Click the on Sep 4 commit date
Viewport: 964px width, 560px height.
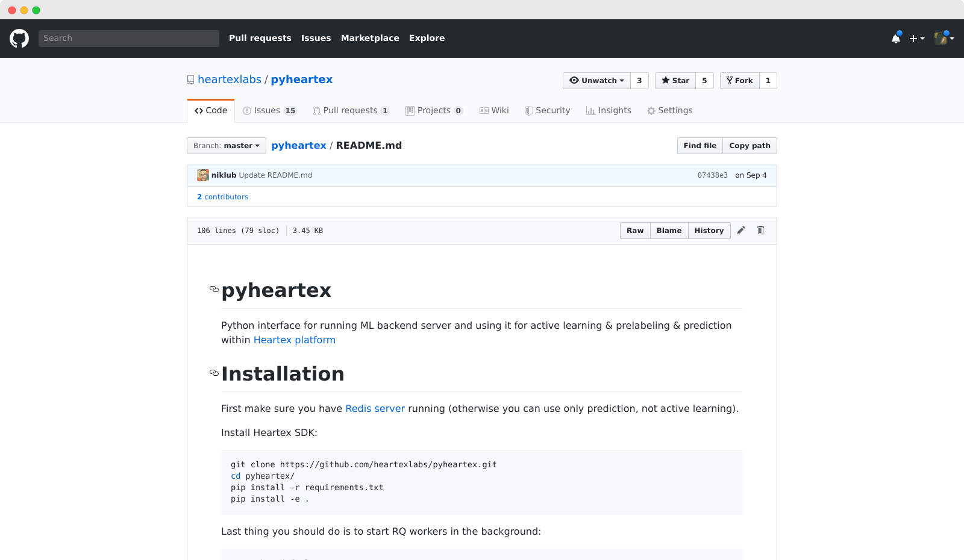pyautogui.click(x=751, y=175)
